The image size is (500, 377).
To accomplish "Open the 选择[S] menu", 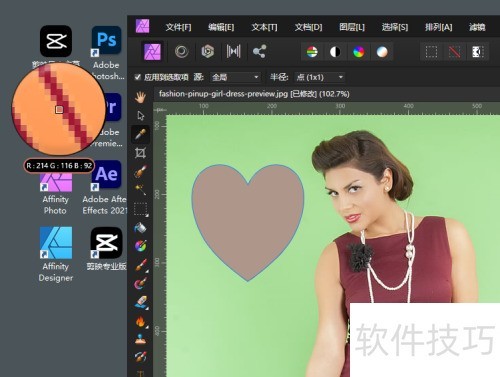I will (395, 27).
